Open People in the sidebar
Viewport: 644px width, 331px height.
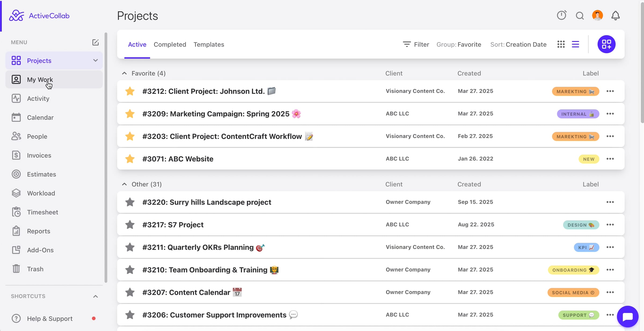tap(54, 136)
